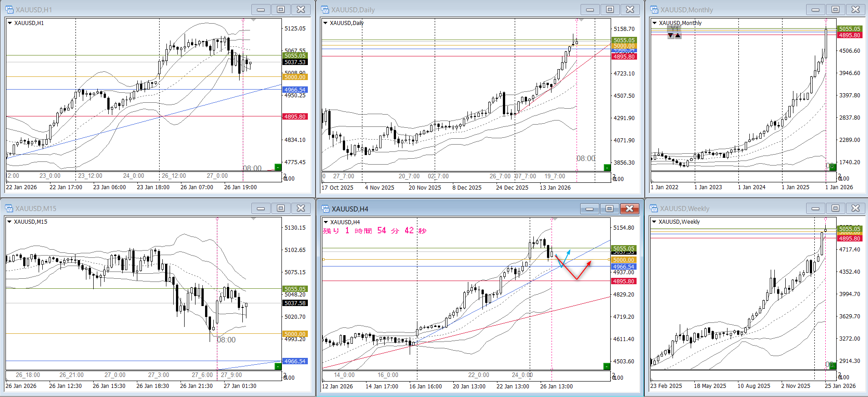Click the green square in H4 chart corner

(x=607, y=366)
